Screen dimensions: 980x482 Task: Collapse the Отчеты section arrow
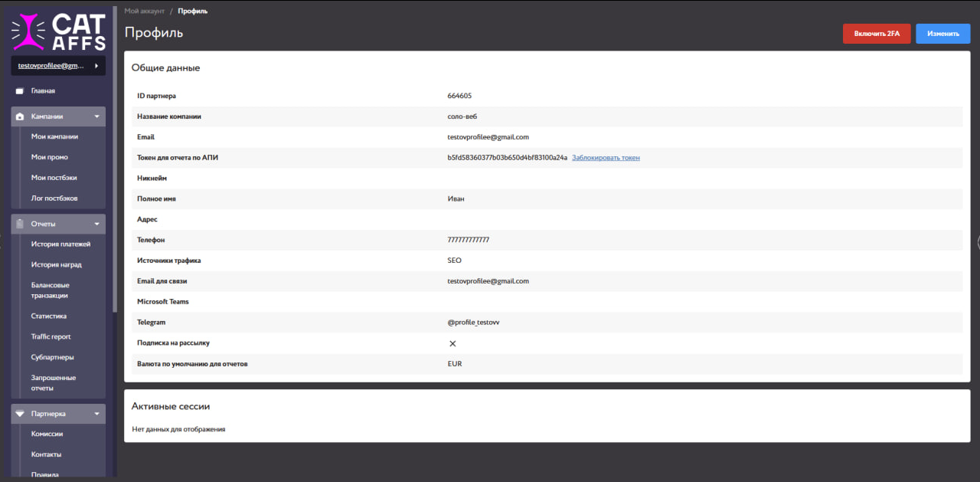point(96,224)
